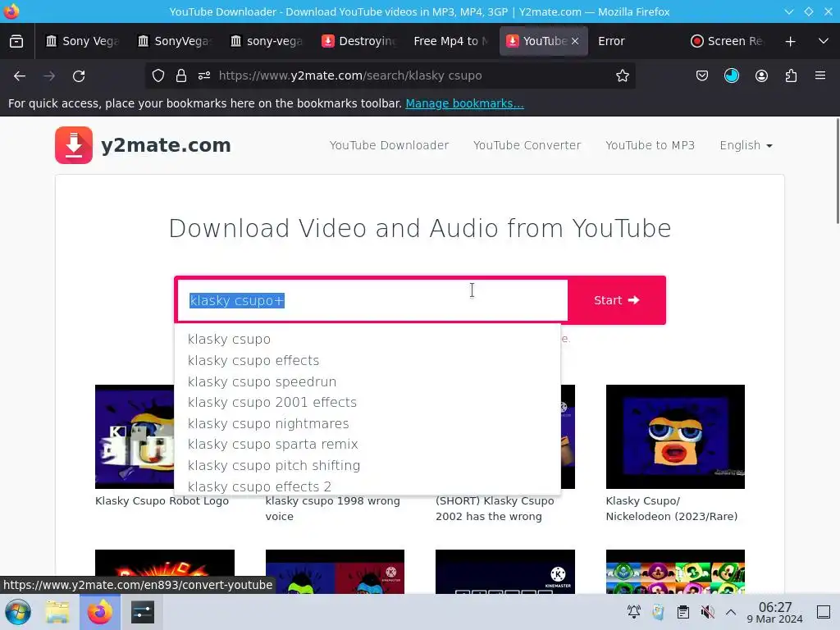The image size is (840, 630).
Task: Bookmark this page with the star icon
Action: click(622, 76)
